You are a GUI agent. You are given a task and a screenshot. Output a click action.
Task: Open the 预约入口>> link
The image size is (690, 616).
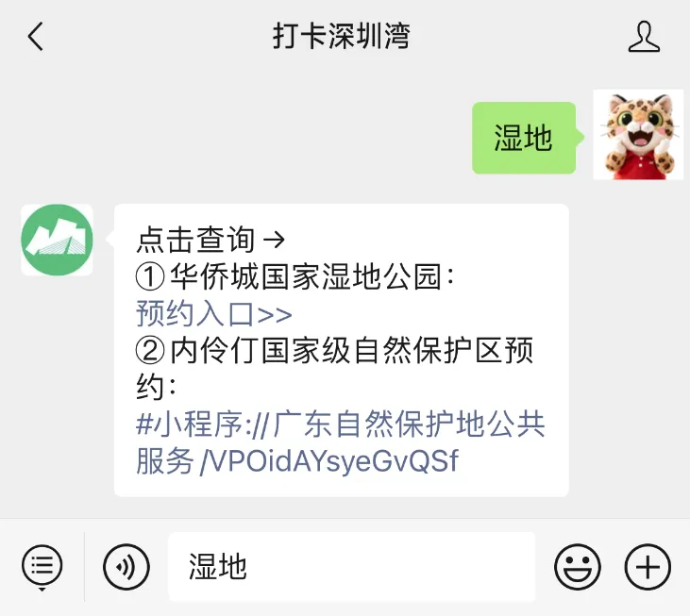(214, 314)
